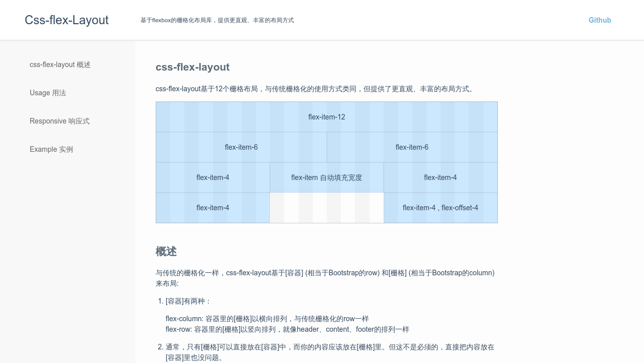644x363 pixels.
Task: Go to css-flex-layout 概述 sidebar section
Action: 60,65
